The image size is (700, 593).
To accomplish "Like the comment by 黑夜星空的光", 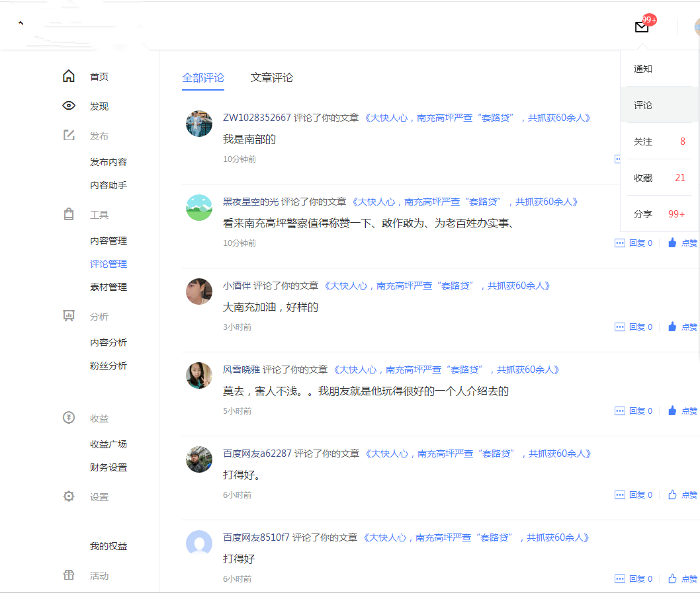I will click(x=682, y=243).
